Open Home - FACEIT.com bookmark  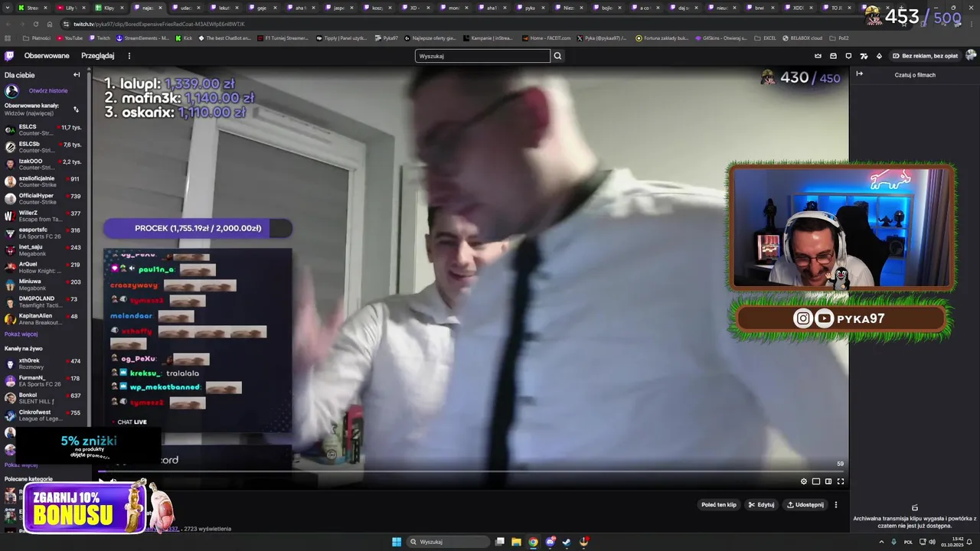547,37
